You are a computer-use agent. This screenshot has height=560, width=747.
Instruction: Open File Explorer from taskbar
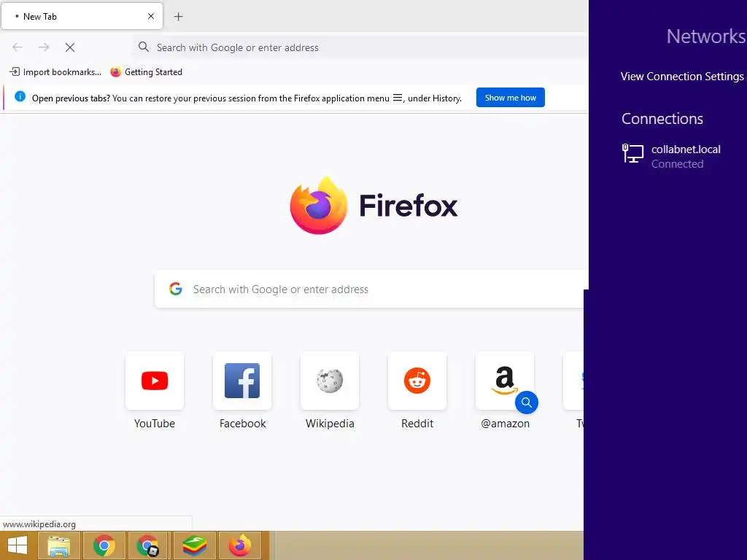click(x=58, y=545)
